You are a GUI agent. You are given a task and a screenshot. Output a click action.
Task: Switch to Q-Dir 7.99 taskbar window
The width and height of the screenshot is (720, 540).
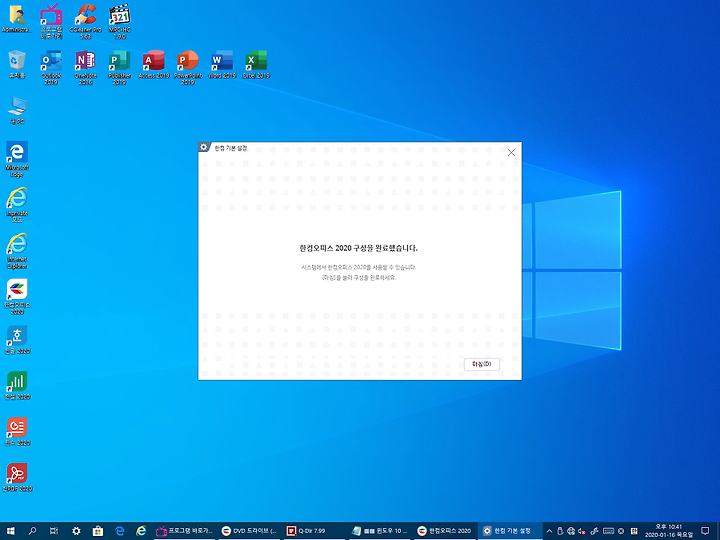[314, 531]
